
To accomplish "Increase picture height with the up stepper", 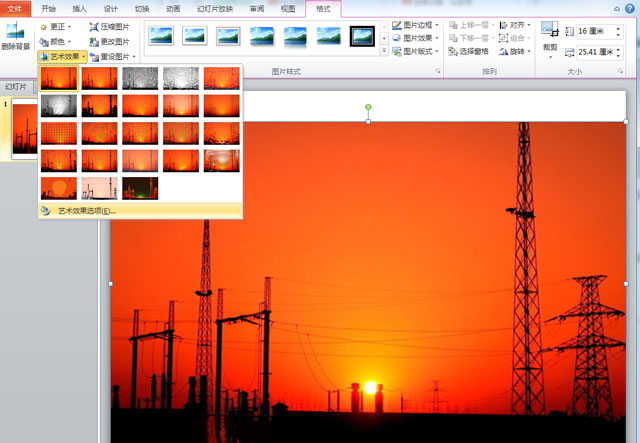I will [x=618, y=28].
